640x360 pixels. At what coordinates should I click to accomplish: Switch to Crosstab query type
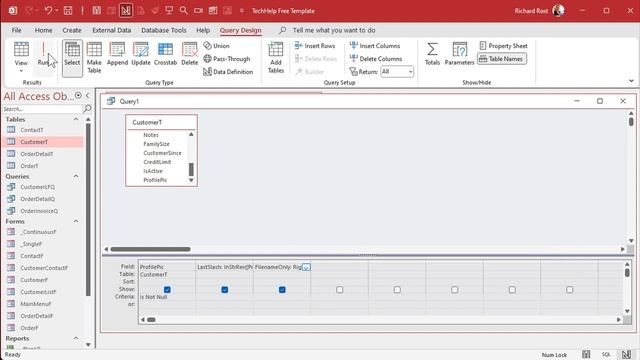click(165, 54)
